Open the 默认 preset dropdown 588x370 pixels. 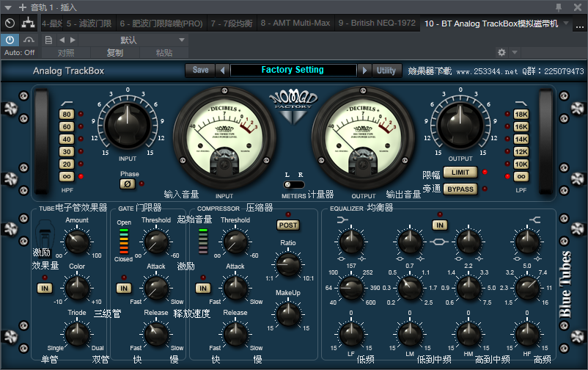pos(133,40)
